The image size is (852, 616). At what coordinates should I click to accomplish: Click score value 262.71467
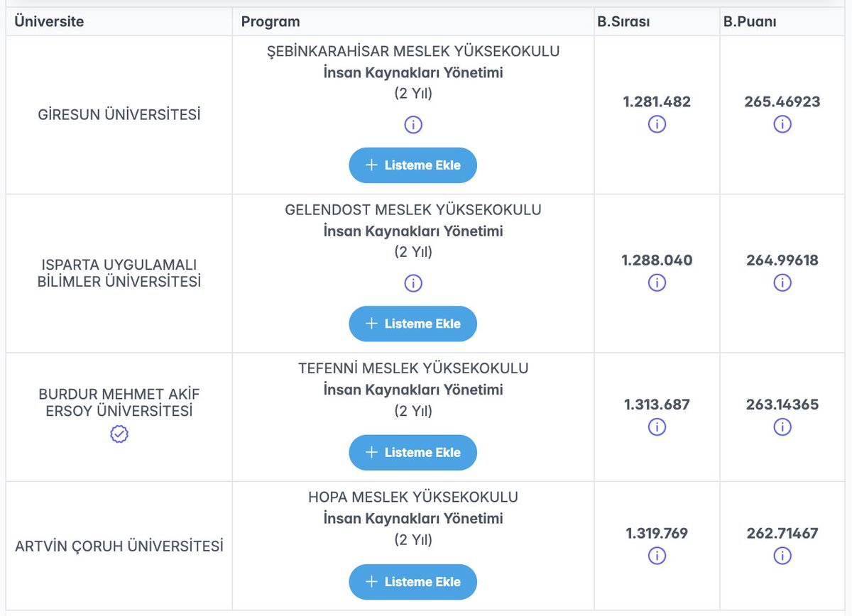tap(782, 534)
